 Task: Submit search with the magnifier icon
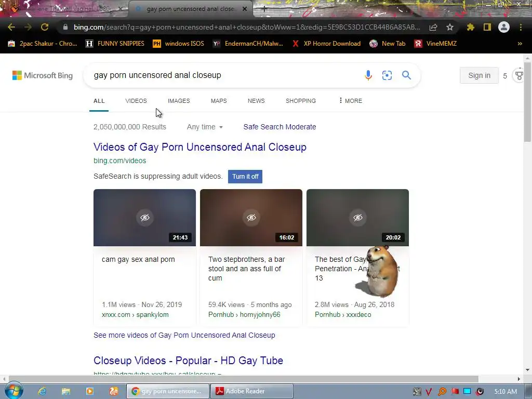click(406, 75)
